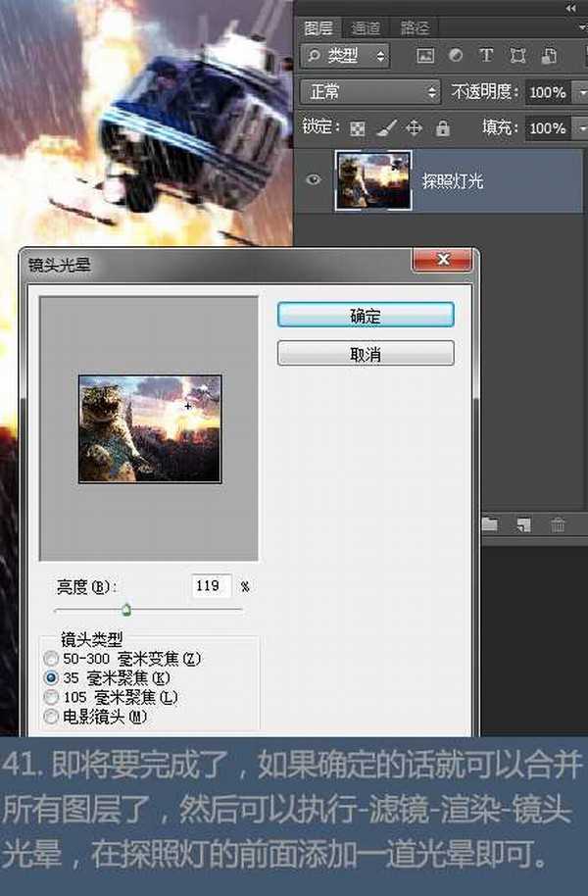Image resolution: width=588 pixels, height=896 pixels.
Task: Choose the 电影镜头 radio option
Action: pos(52,717)
